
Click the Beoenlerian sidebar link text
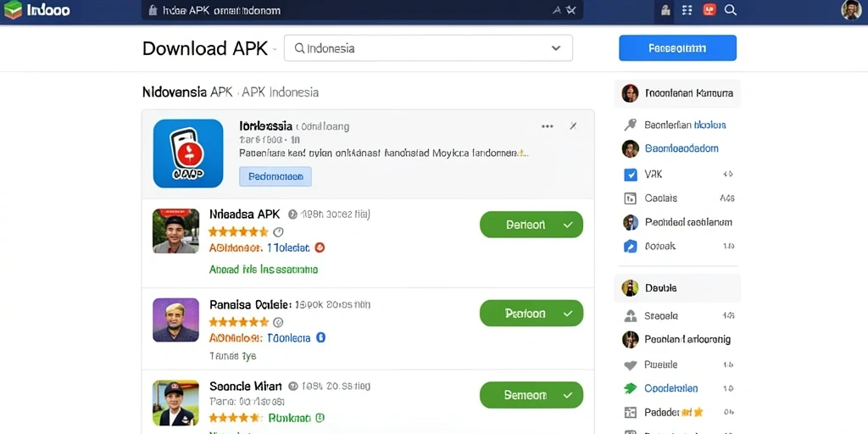pyautogui.click(x=685, y=125)
